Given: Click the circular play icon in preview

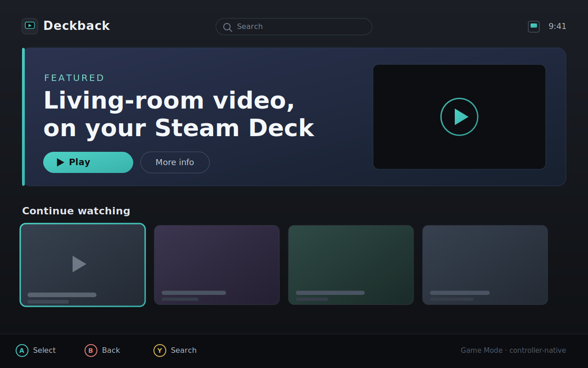Looking at the screenshot, I should [459, 117].
